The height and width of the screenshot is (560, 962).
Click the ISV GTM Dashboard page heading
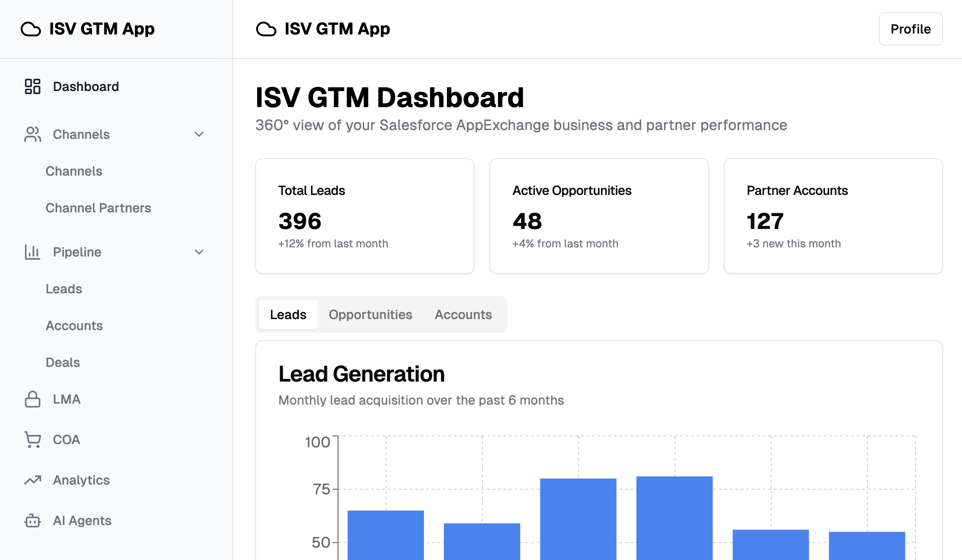tap(390, 97)
